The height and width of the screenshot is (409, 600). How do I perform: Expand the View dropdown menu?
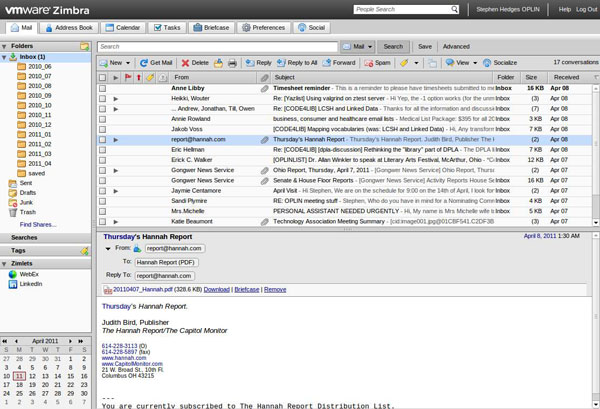click(475, 62)
